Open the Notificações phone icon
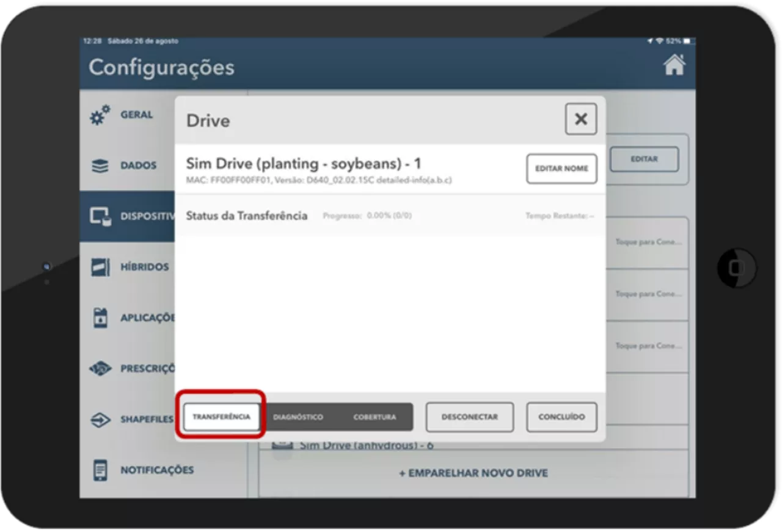782x532 pixels. click(100, 470)
